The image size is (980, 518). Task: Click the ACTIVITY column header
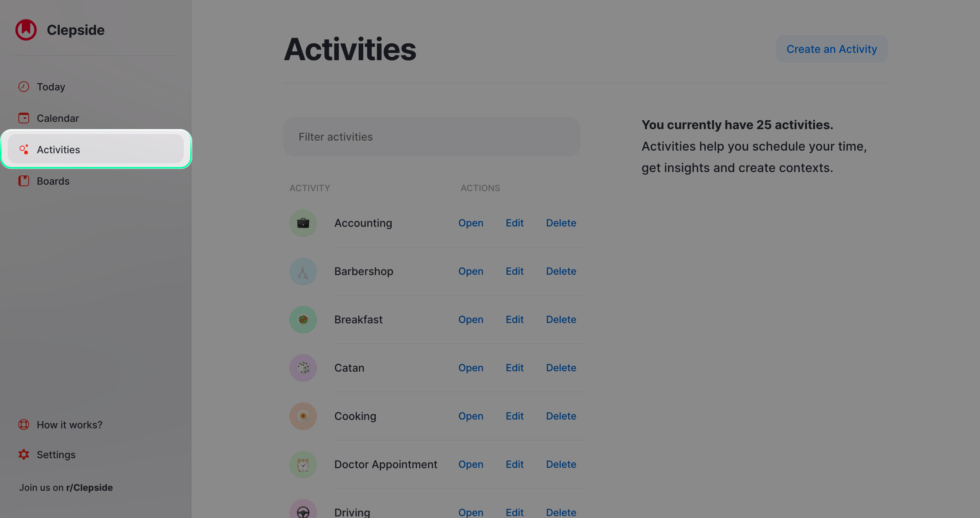coord(310,188)
